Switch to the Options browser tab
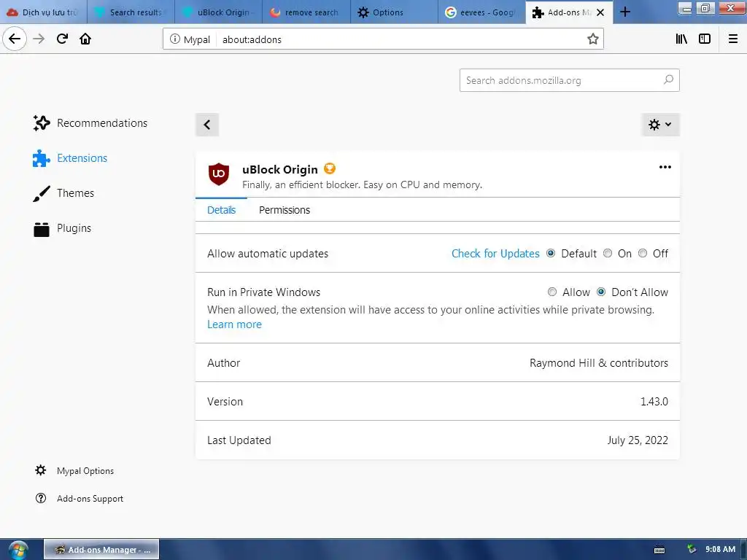The height and width of the screenshot is (560, 747). click(x=393, y=12)
